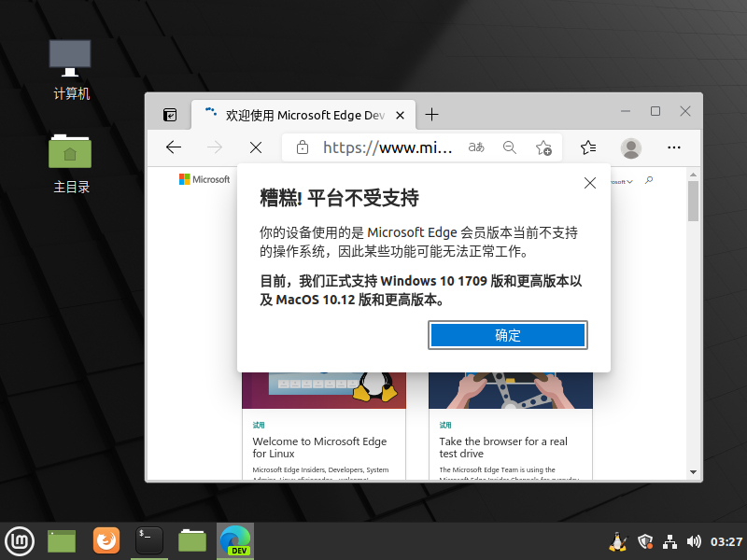
Task: Open a new browser tab
Action: point(431,115)
